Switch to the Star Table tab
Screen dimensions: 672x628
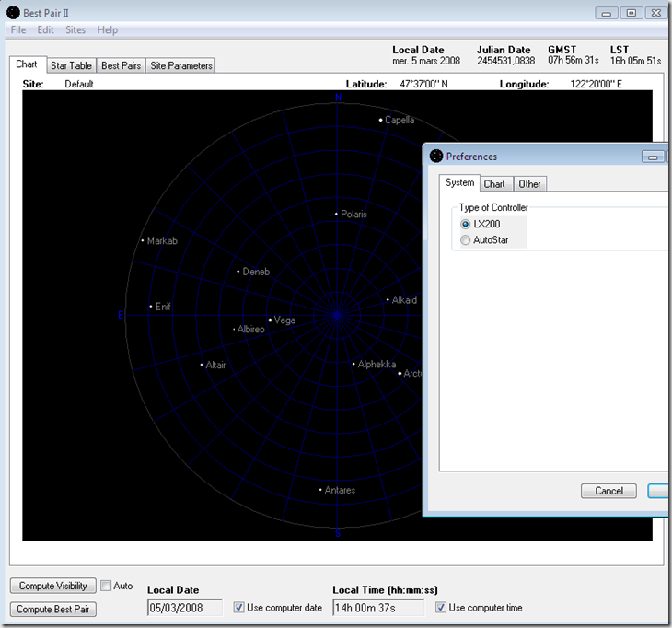point(71,65)
